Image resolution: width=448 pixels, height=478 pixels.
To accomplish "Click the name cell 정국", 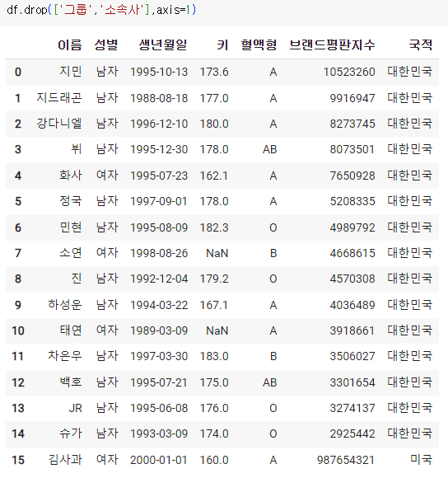I will pos(71,201).
